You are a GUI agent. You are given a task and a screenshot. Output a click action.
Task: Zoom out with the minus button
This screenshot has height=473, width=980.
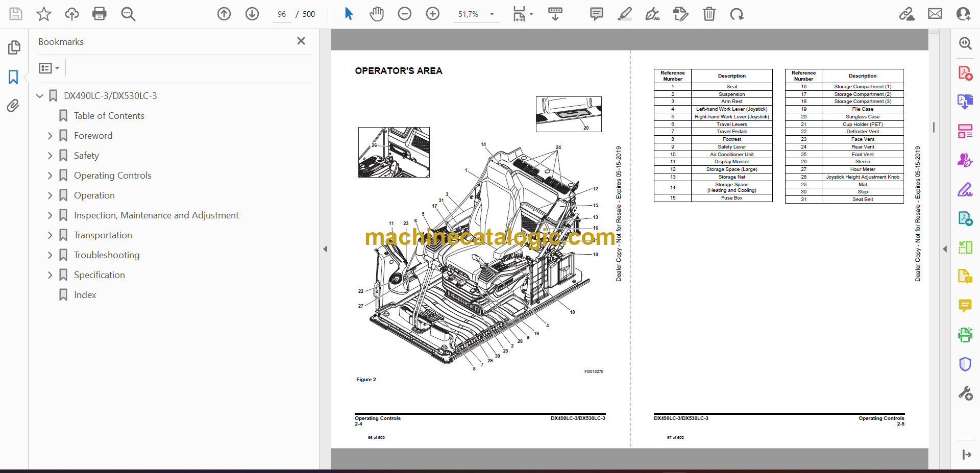[x=405, y=14]
